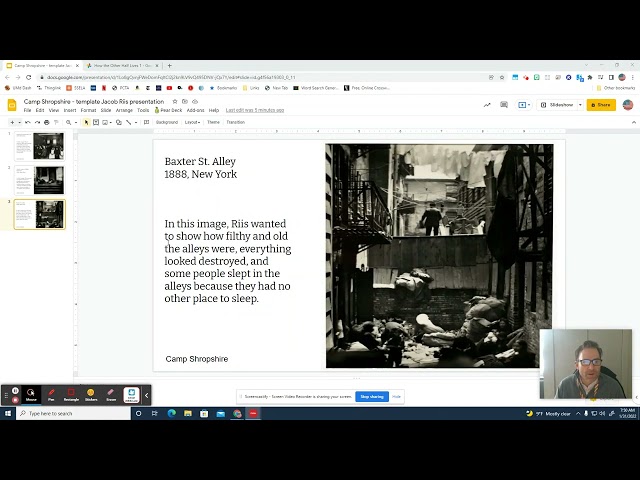Image resolution: width=640 pixels, height=480 pixels.
Task: Select the text box tool
Action: (x=97, y=122)
